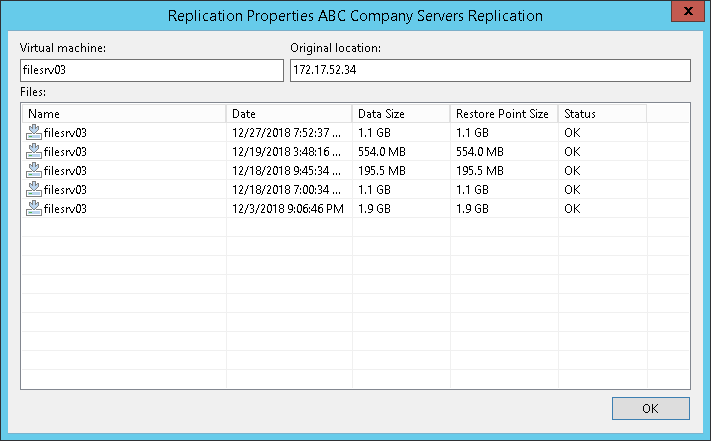Click date 12/18/2018 9:45:34
The width and height of the screenshot is (711, 441).
pyautogui.click(x=286, y=171)
